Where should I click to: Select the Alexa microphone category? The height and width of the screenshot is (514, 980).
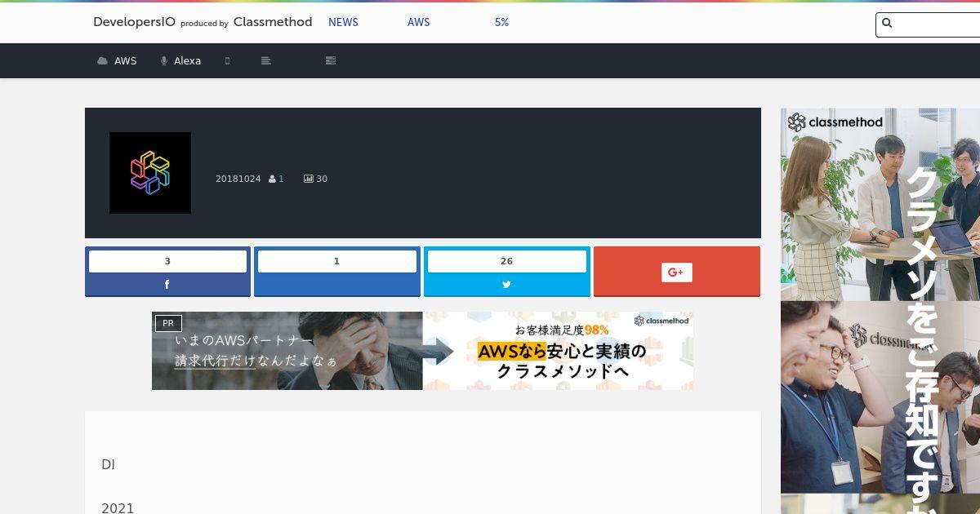click(x=180, y=61)
